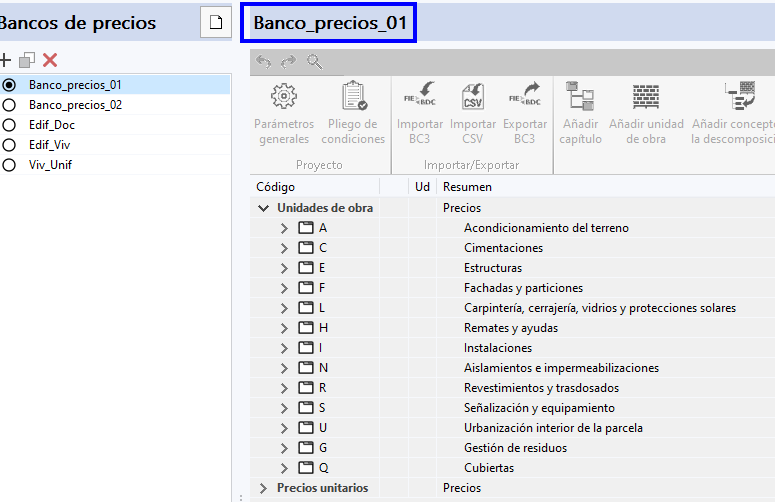This screenshot has width=775, height=502.
Task: Expand chapter U Urbanización interior
Action: click(x=284, y=428)
